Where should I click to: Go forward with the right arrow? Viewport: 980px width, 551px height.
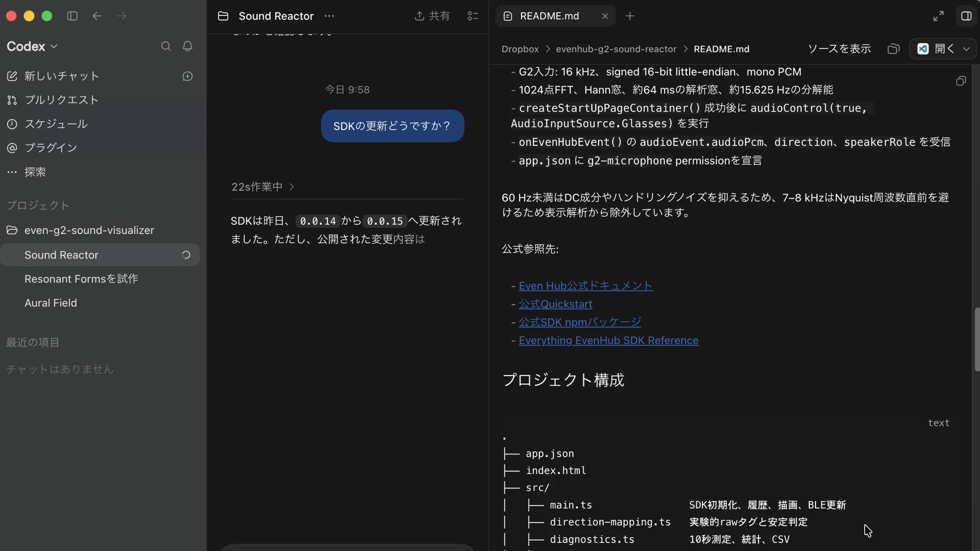[121, 16]
